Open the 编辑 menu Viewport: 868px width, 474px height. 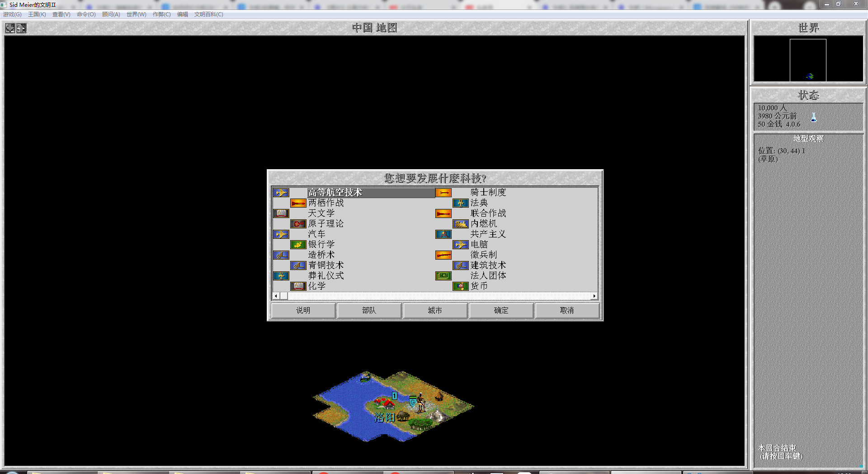point(183,14)
